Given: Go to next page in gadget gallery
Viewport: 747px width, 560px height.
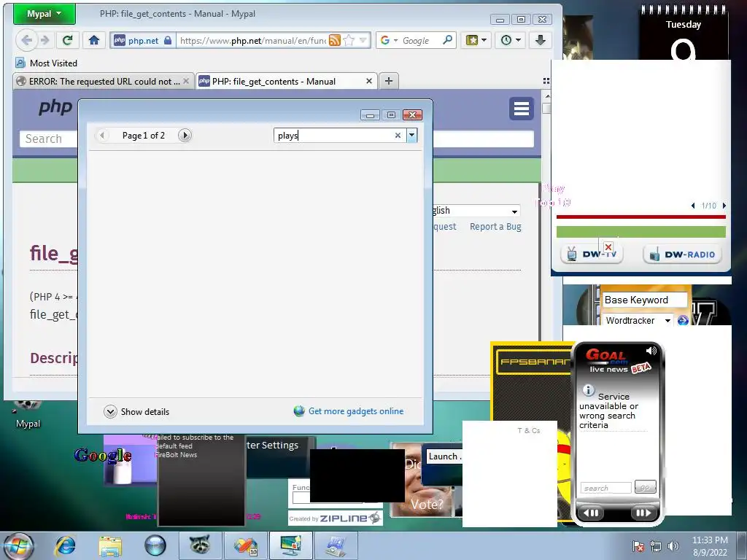Looking at the screenshot, I should [185, 136].
